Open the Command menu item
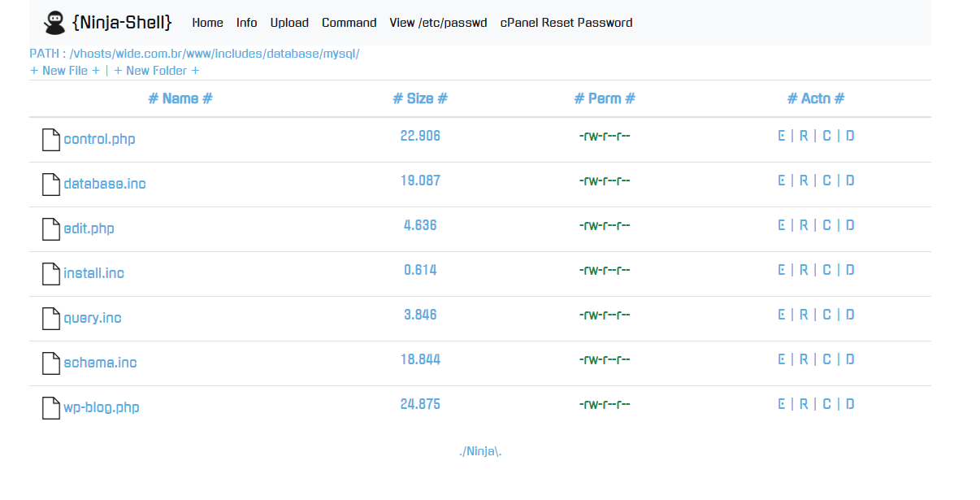The height and width of the screenshot is (500, 980). click(x=349, y=23)
